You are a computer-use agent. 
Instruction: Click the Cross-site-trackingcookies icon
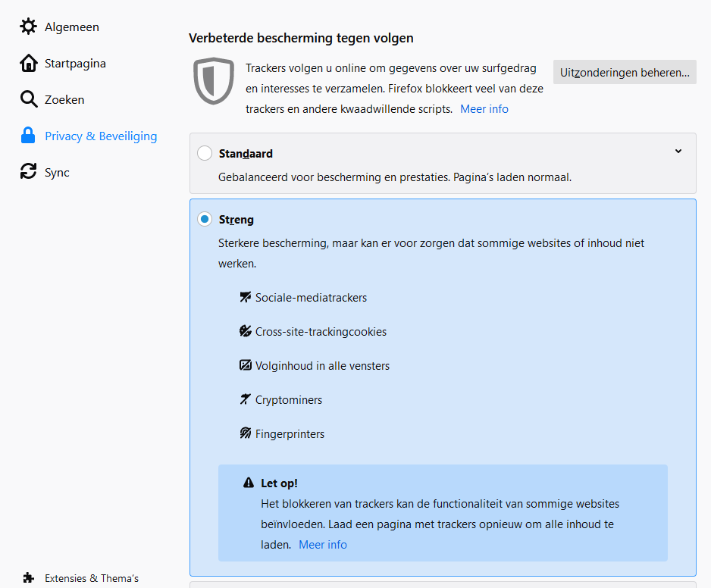pyautogui.click(x=246, y=331)
